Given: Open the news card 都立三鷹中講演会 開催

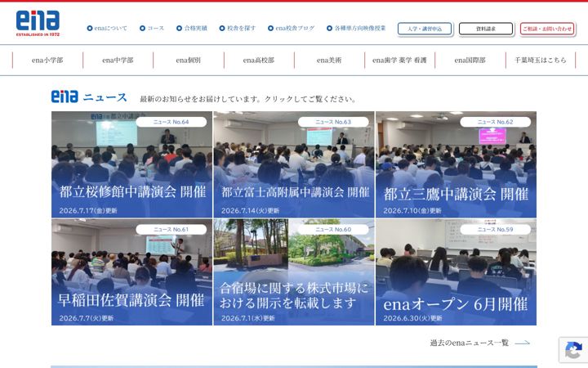Looking at the screenshot, I should pos(456,164).
